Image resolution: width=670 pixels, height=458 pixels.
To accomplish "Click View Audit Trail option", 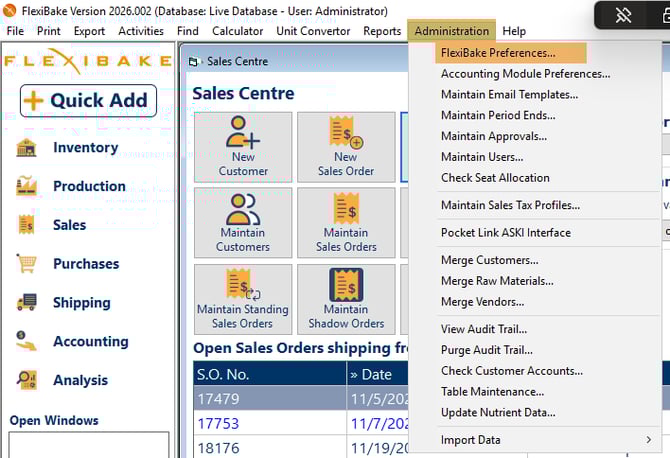I will [x=484, y=329].
